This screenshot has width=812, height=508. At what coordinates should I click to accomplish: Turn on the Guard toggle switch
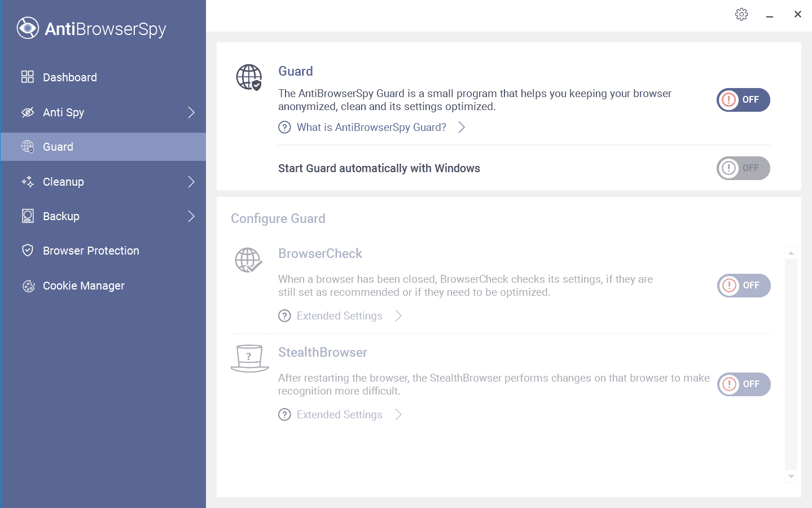click(x=743, y=100)
